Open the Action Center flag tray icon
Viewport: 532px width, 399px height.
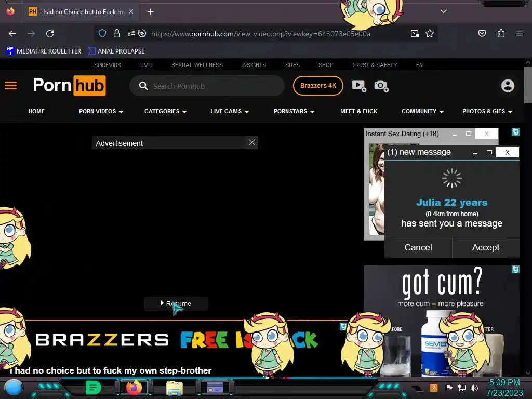click(448, 388)
